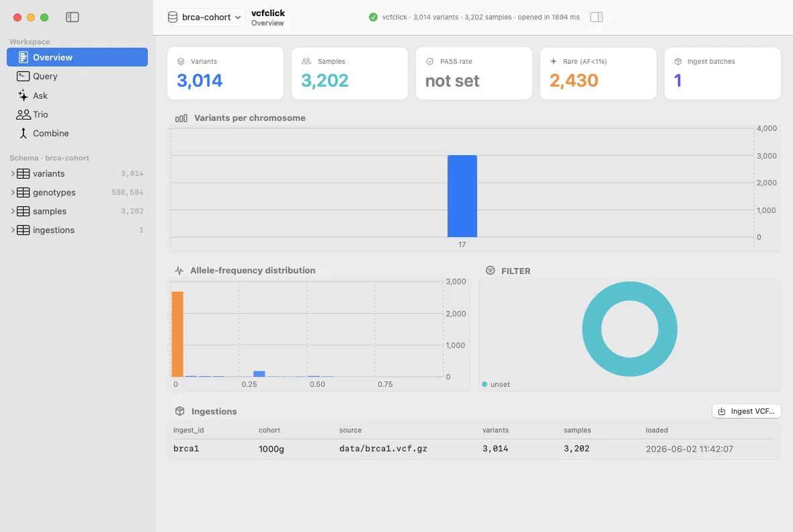Click the 1000g cohort cell
Image resolution: width=793 pixels, height=532 pixels.
[x=271, y=449]
